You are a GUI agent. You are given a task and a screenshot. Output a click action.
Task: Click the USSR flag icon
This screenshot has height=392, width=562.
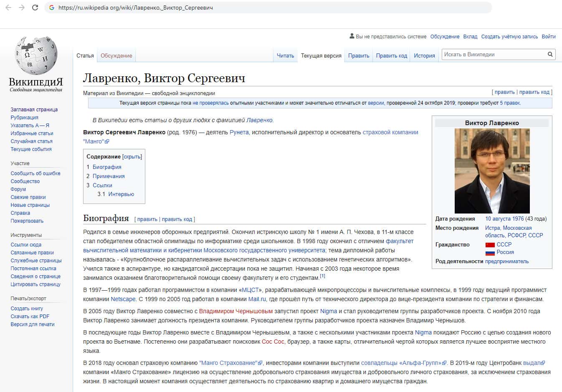[x=490, y=245]
